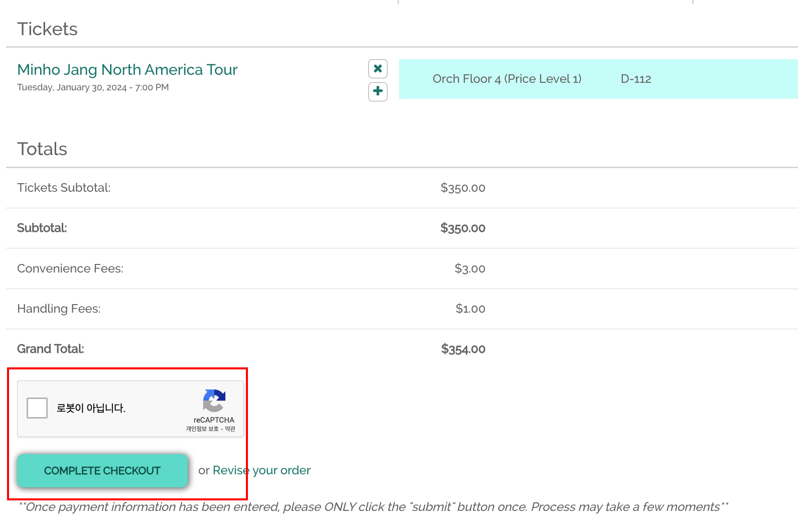
Task: Click the italic payment submission notice
Action: pyautogui.click(x=373, y=507)
